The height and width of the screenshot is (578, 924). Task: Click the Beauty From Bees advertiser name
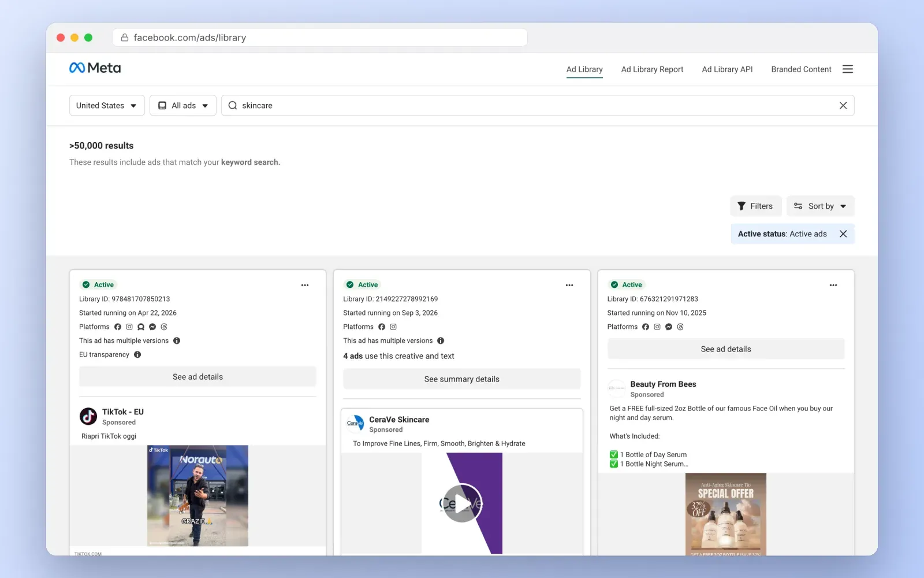663,384
